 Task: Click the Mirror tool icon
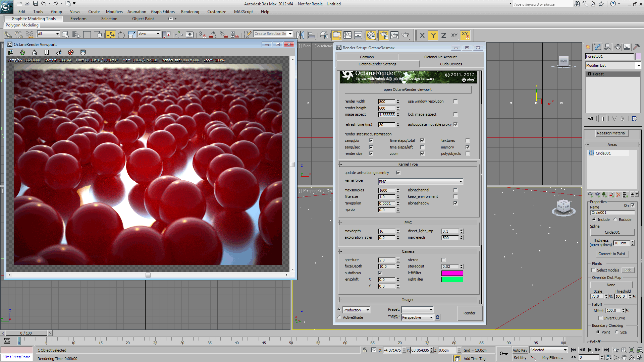coord(301,35)
